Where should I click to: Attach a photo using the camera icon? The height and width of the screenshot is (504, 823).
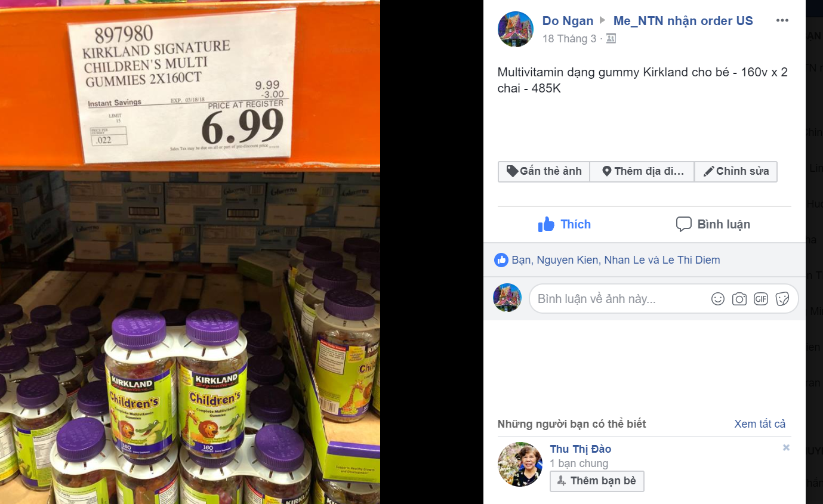point(739,299)
